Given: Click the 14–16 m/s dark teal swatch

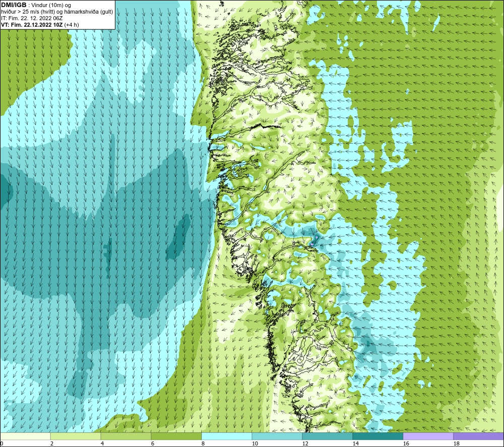Looking at the screenshot, I should (x=377, y=436).
